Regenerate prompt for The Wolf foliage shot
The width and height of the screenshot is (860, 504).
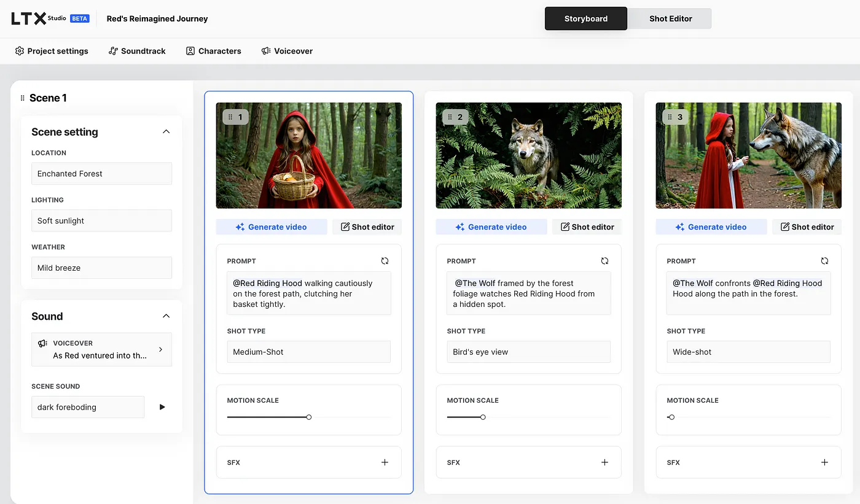[x=604, y=261]
